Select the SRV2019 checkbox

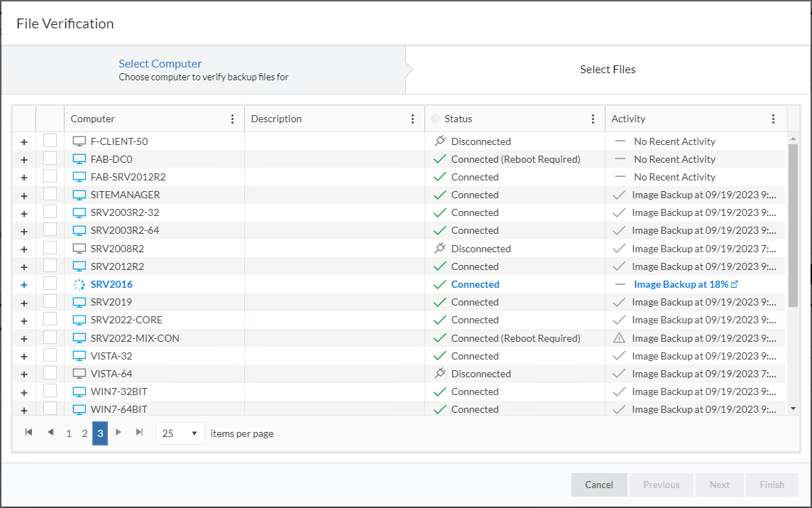50,302
